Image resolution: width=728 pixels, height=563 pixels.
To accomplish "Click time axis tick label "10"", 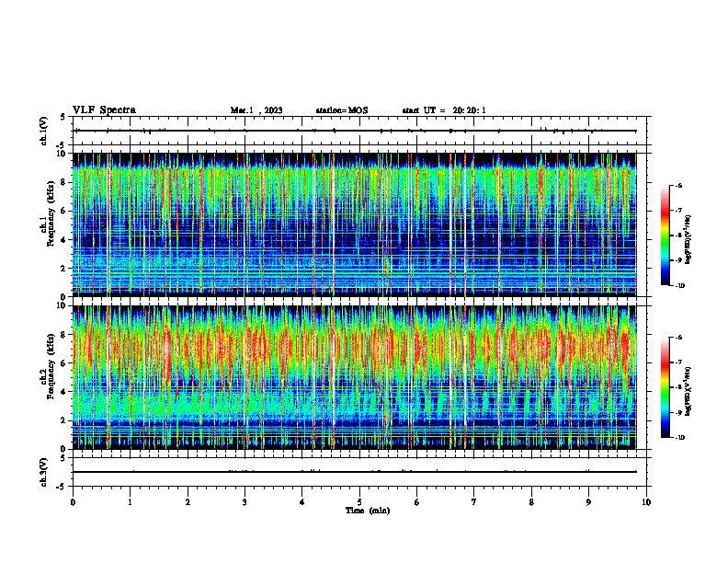I will point(646,502).
